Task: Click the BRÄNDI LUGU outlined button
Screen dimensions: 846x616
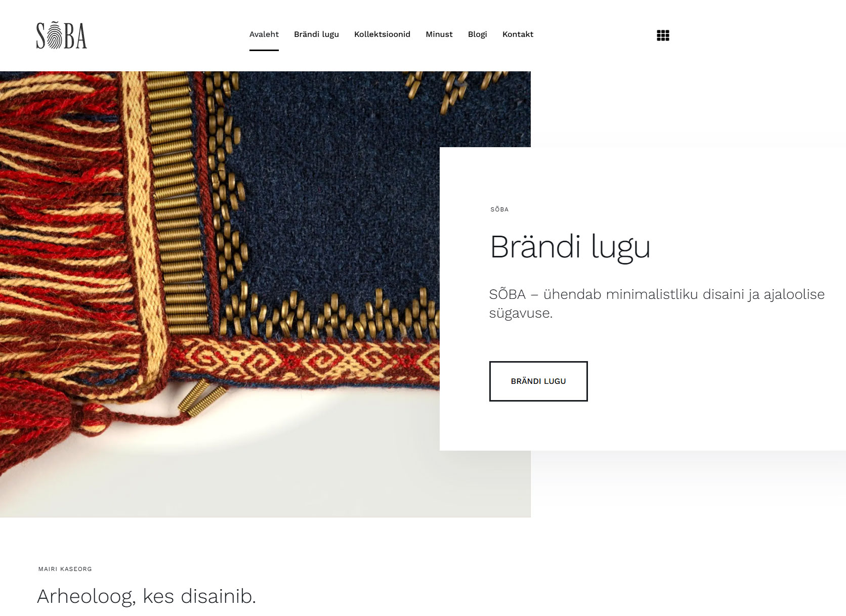Action: (538, 381)
